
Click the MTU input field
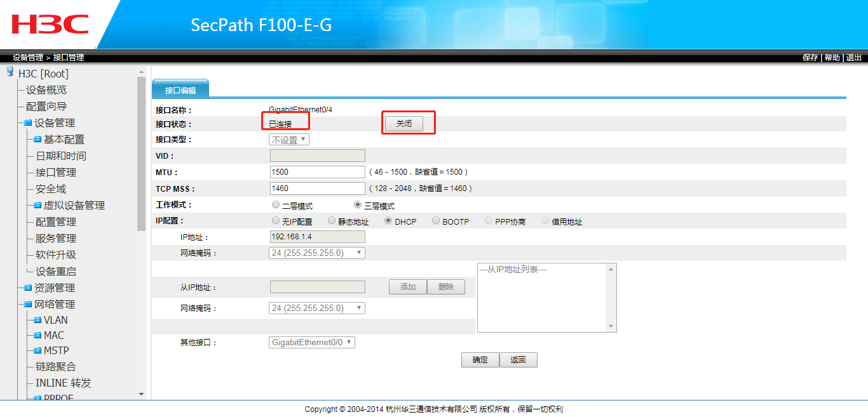(318, 172)
